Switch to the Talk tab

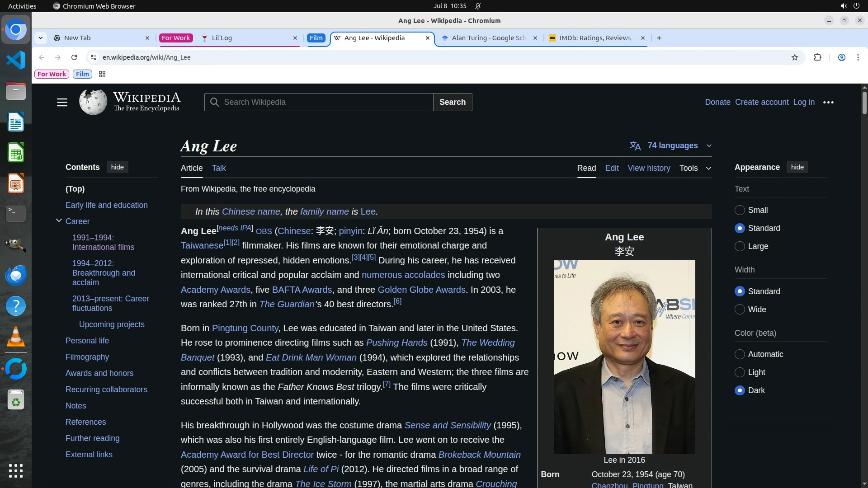[x=218, y=168]
